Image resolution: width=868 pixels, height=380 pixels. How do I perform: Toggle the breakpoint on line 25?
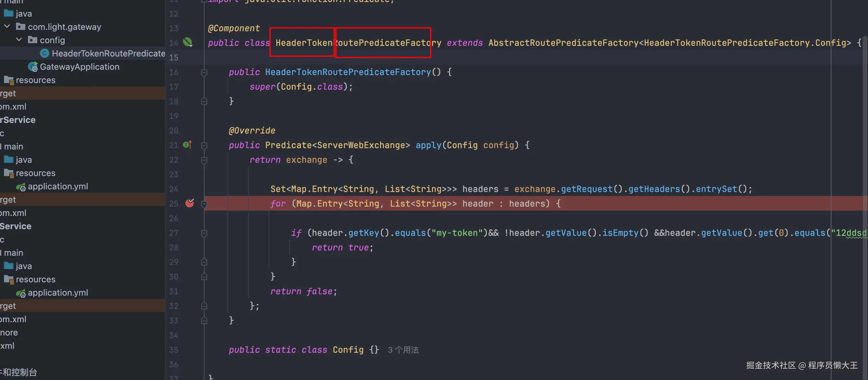tap(190, 203)
